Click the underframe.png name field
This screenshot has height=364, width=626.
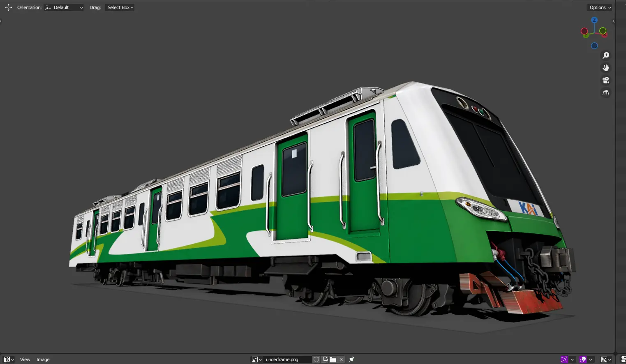[287, 359]
